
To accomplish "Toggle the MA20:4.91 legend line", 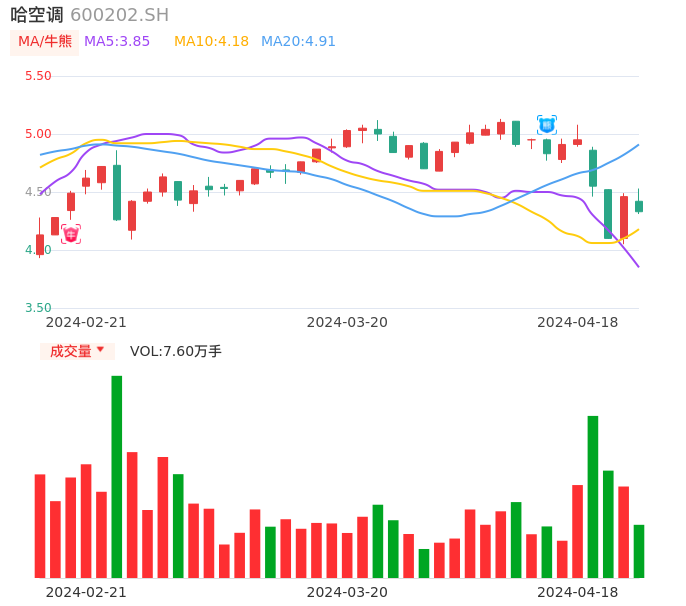I will click(298, 42).
